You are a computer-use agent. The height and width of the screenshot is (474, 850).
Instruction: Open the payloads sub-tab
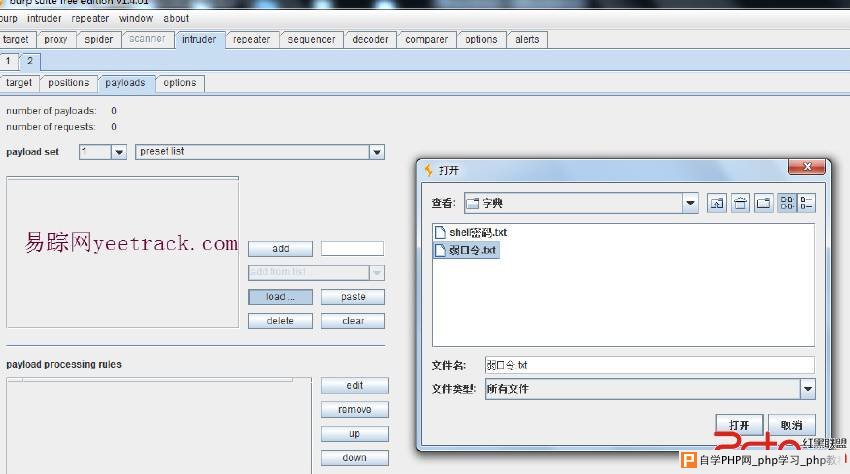(125, 83)
